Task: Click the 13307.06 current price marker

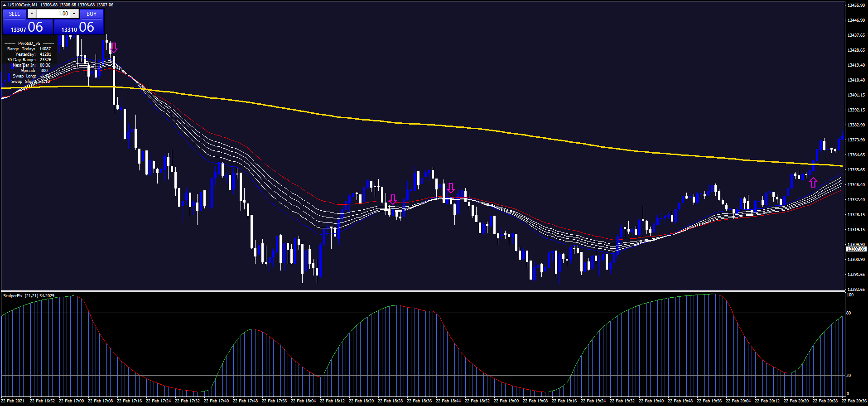Action: pos(856,249)
